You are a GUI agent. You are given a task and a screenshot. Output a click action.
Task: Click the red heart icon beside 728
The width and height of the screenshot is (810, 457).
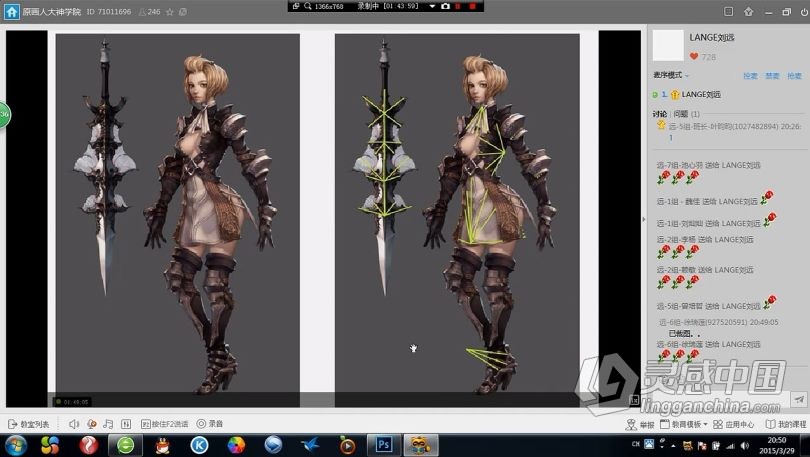[x=694, y=56]
